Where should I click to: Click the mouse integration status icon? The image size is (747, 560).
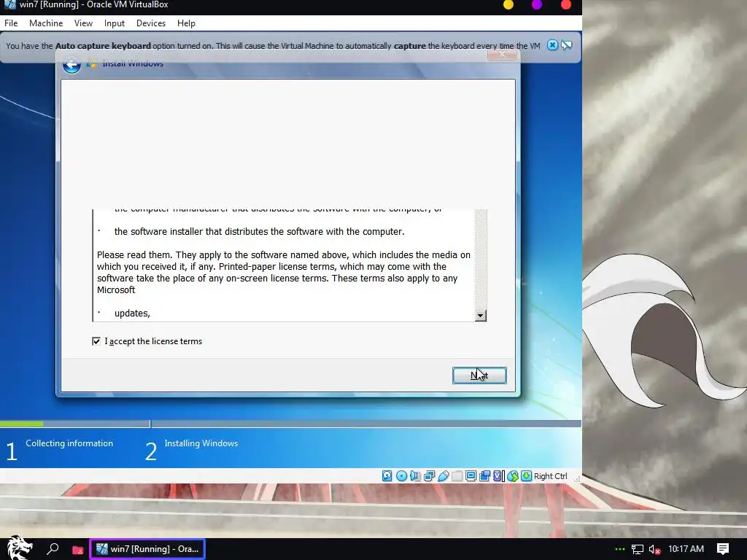pyautogui.click(x=513, y=475)
